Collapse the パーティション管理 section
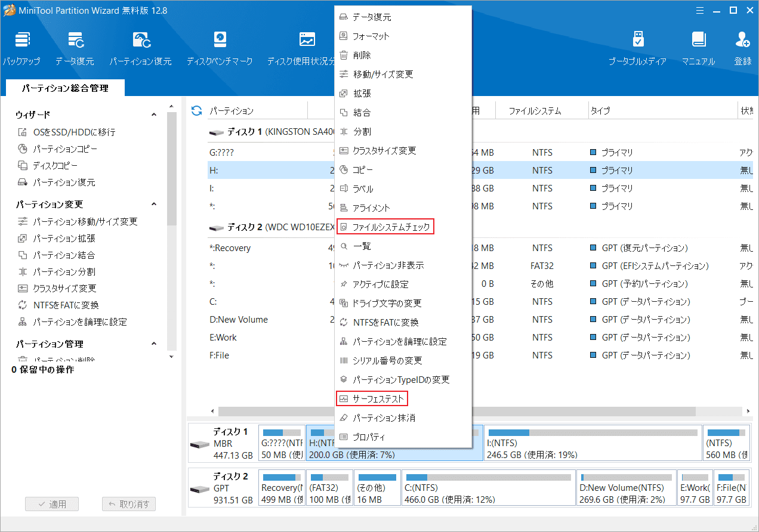The image size is (759, 532). pos(154,344)
